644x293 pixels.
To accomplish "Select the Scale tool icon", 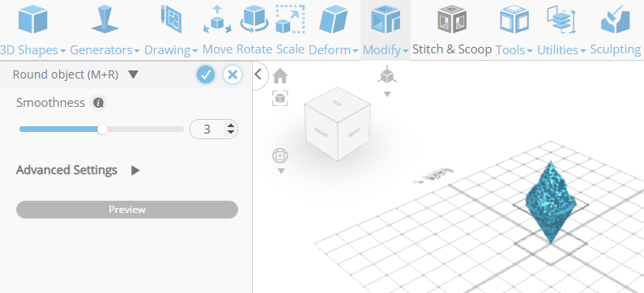I will click(290, 19).
